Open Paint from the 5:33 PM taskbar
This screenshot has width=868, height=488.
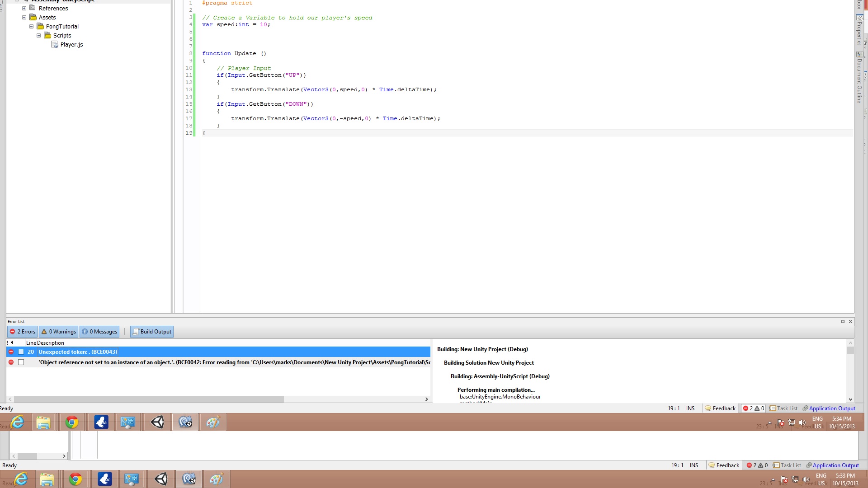[217, 479]
